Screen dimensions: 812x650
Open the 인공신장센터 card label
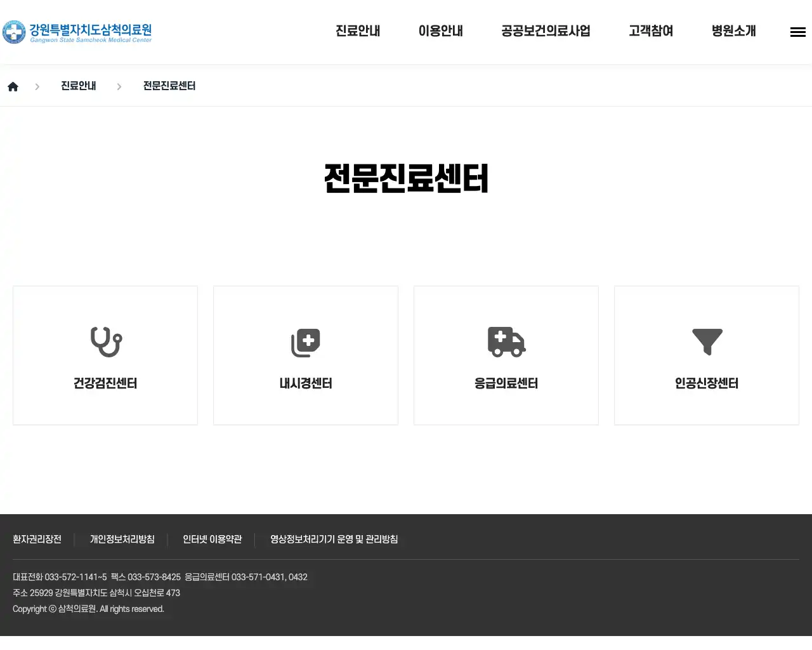coord(707,383)
